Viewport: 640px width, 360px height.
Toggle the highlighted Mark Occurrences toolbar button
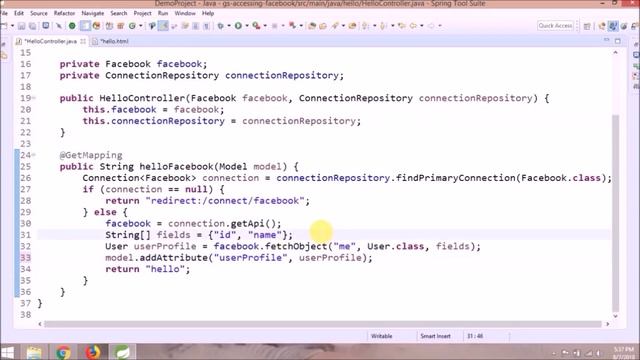click(x=163, y=26)
